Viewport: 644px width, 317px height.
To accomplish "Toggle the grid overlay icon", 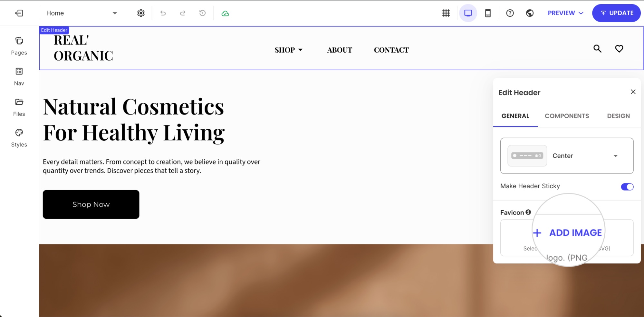I will pyautogui.click(x=446, y=13).
